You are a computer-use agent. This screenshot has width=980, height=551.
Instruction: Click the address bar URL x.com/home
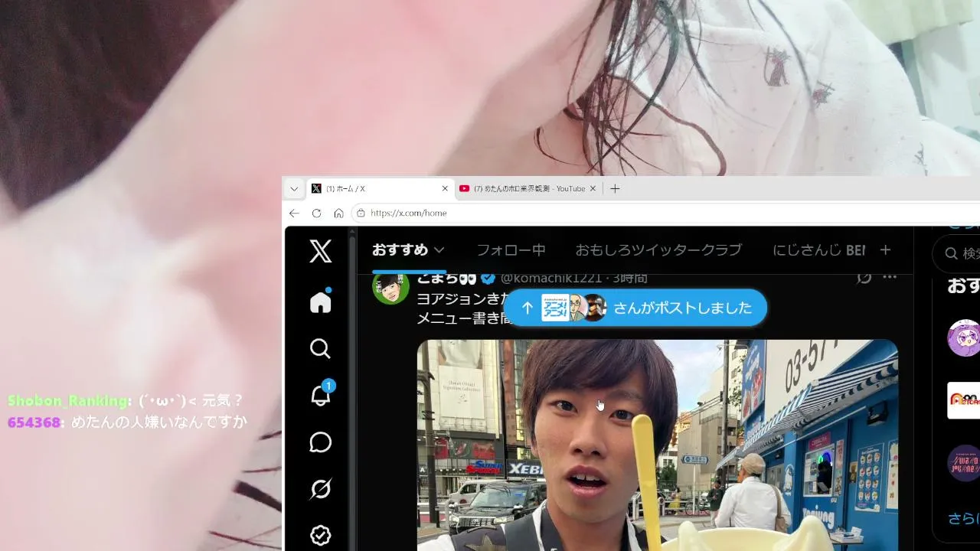click(408, 213)
